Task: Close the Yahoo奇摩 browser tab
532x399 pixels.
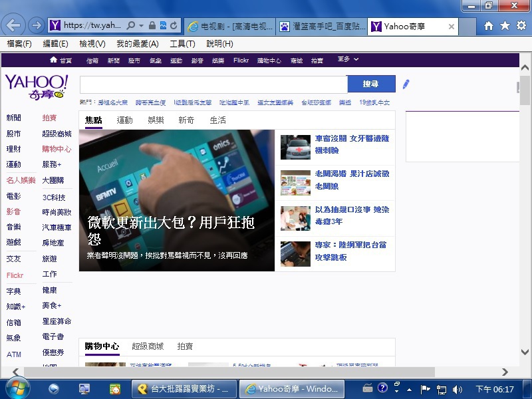Action: (x=452, y=27)
